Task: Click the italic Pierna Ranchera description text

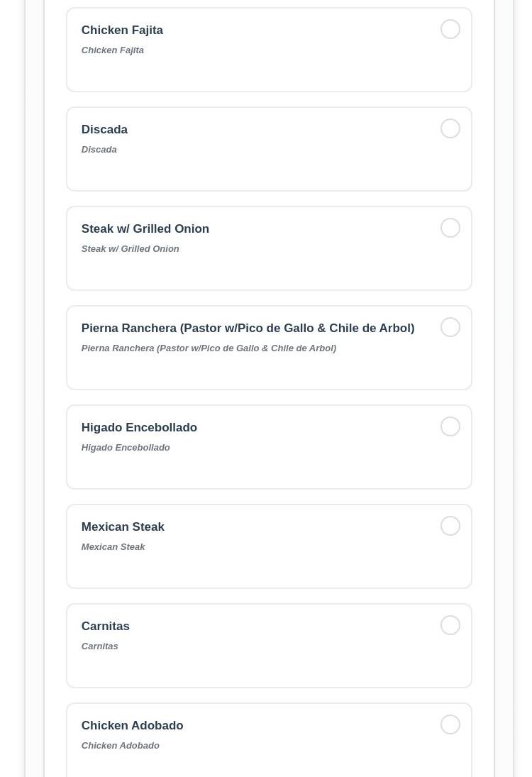Action: pyautogui.click(x=209, y=348)
